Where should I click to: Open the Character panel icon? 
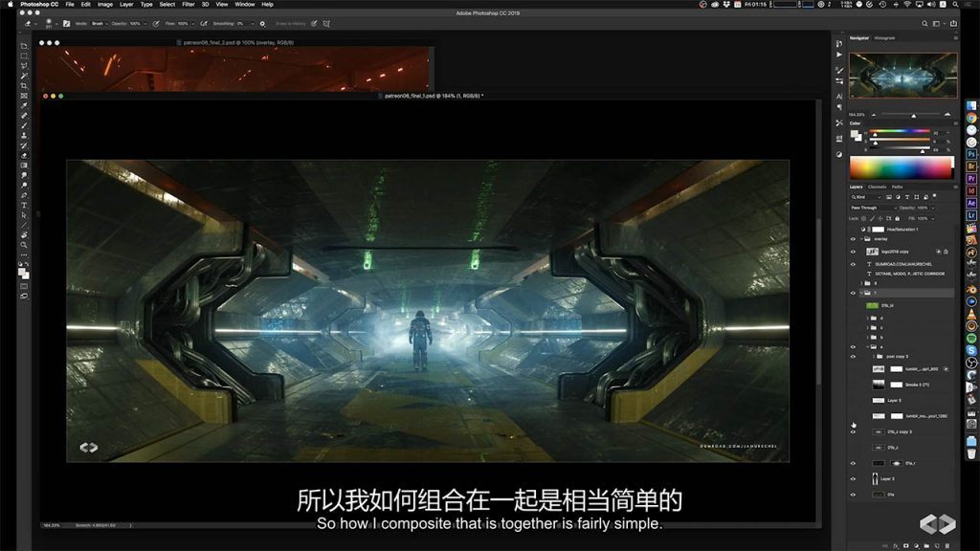[838, 97]
